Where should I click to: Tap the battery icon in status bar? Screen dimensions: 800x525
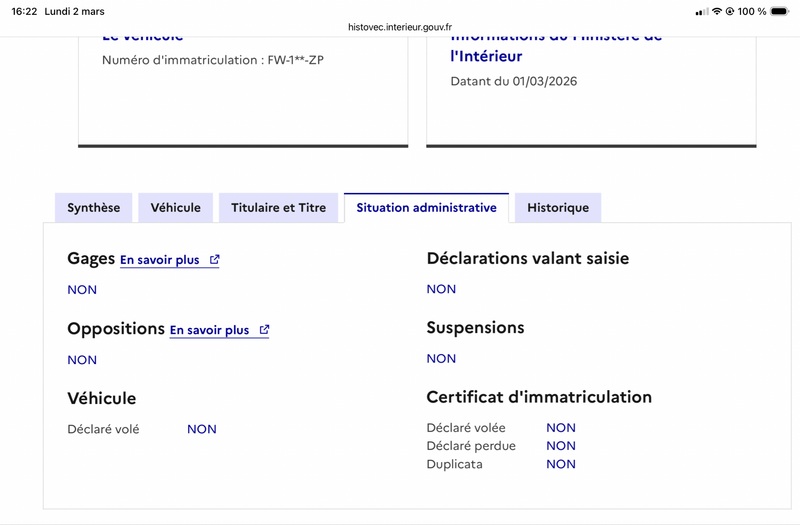781,11
